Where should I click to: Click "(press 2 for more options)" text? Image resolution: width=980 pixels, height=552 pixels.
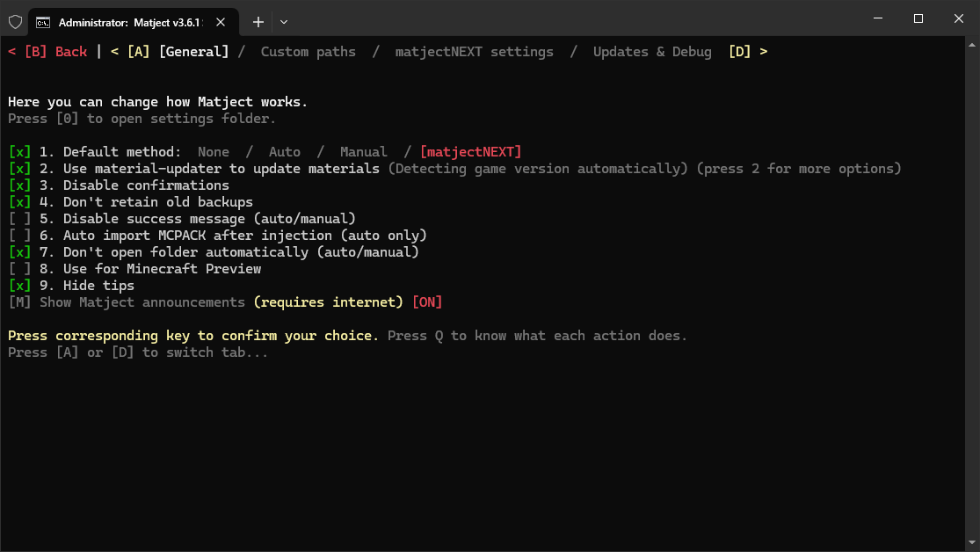tap(799, 169)
